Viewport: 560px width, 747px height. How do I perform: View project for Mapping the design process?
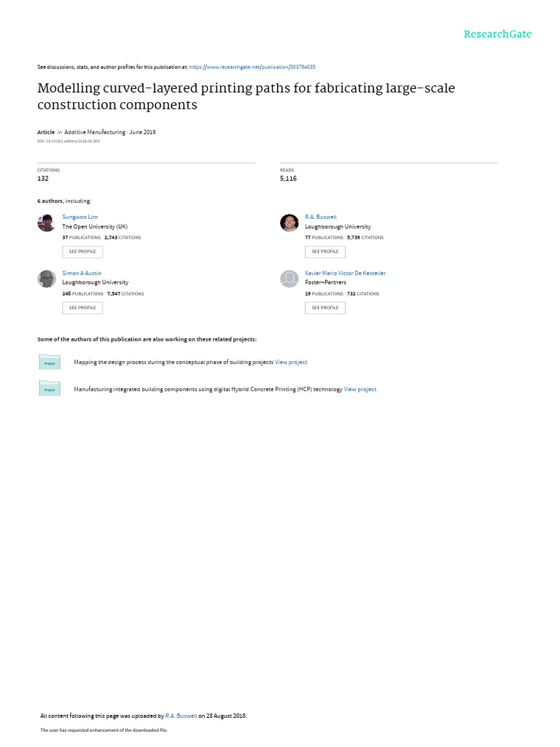pos(291,362)
